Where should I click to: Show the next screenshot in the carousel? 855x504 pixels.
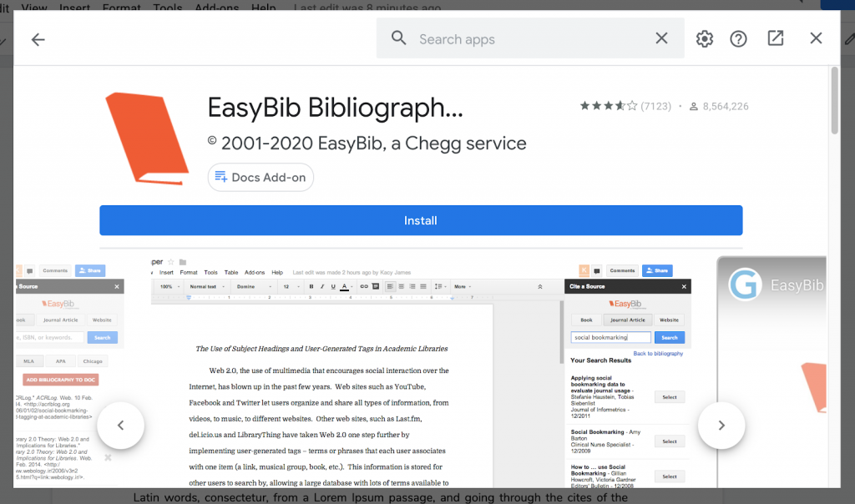pos(721,426)
